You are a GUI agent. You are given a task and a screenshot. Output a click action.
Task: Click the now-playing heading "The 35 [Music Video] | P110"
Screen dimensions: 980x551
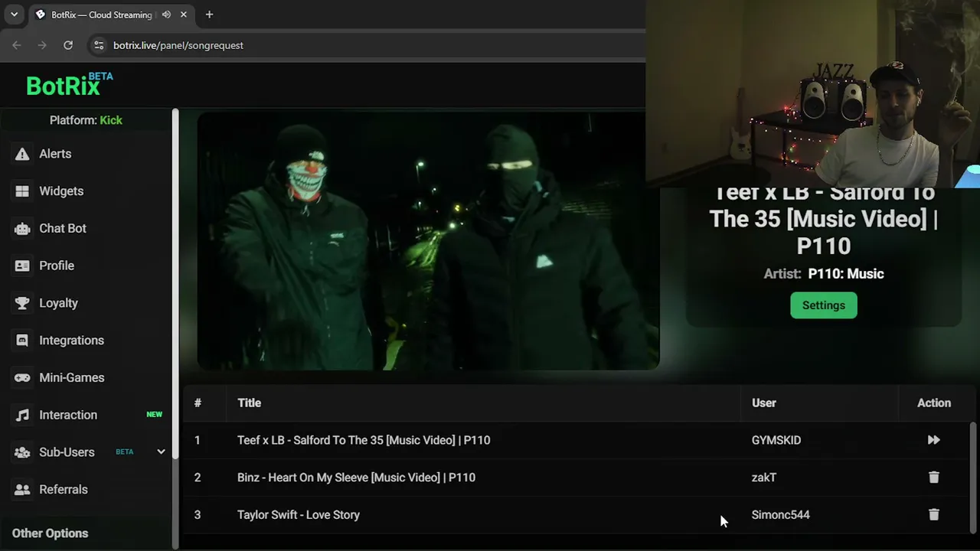824,233
